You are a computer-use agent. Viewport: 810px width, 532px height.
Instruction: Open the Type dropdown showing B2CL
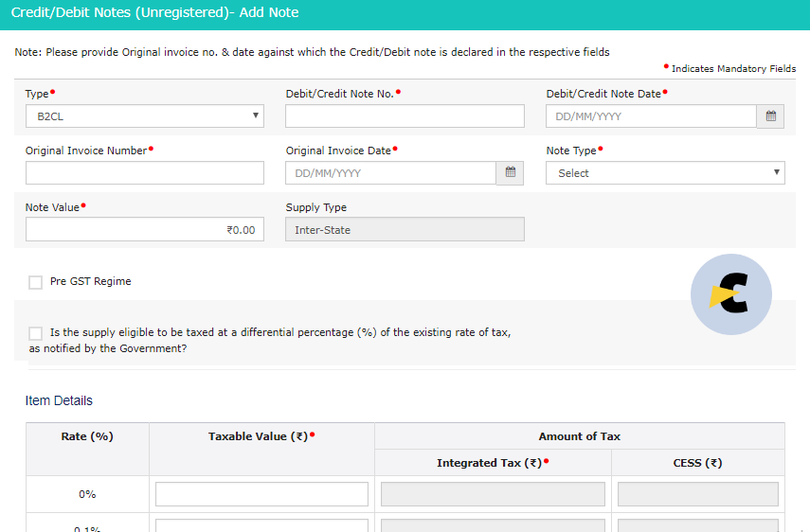coord(145,116)
